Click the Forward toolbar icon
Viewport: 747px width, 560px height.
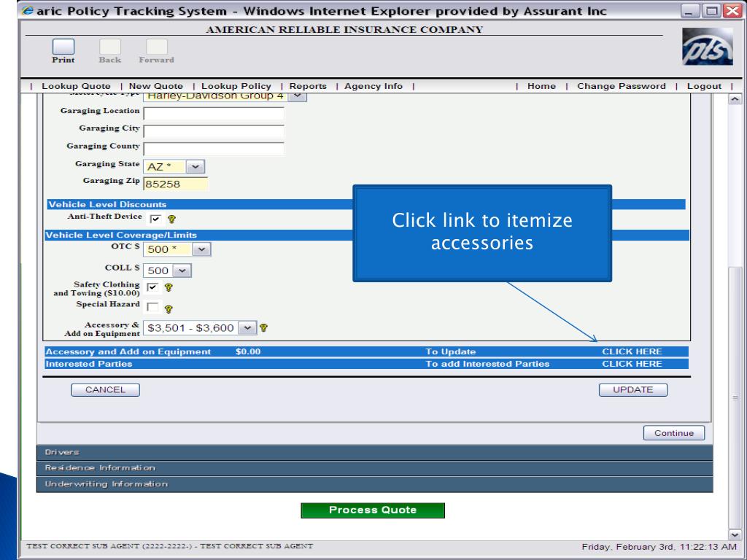tap(157, 47)
